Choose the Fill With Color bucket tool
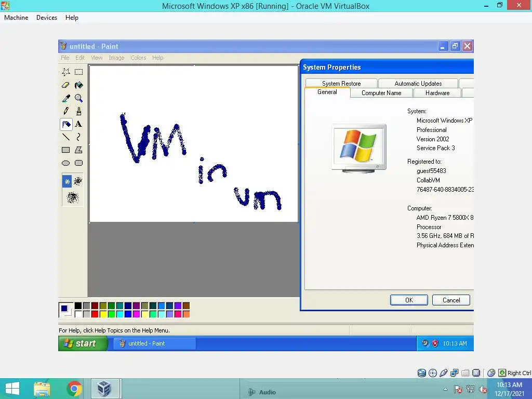 [79, 85]
